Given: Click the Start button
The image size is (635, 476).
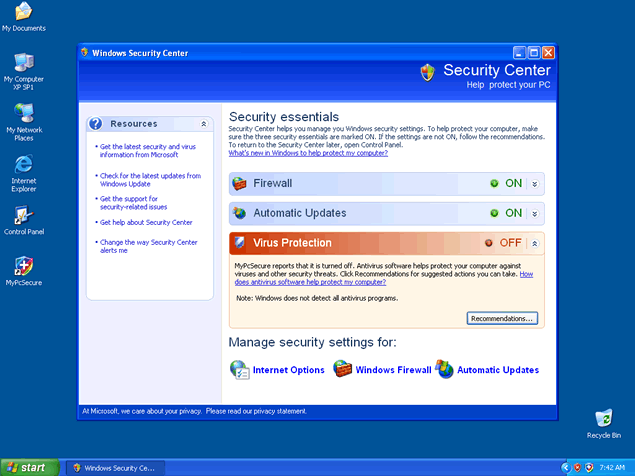Looking at the screenshot, I should [x=28, y=467].
